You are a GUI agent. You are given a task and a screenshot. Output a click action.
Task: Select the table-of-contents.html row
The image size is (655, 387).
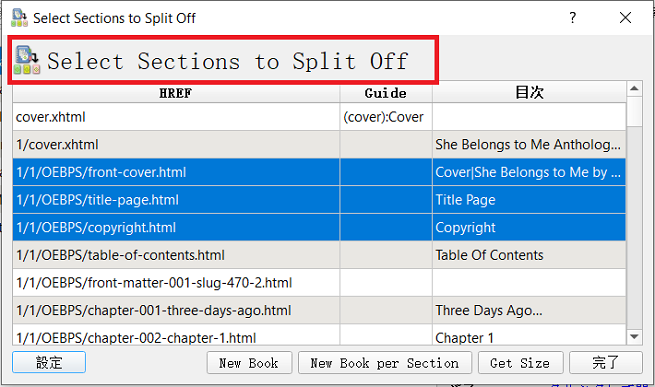[319, 255]
